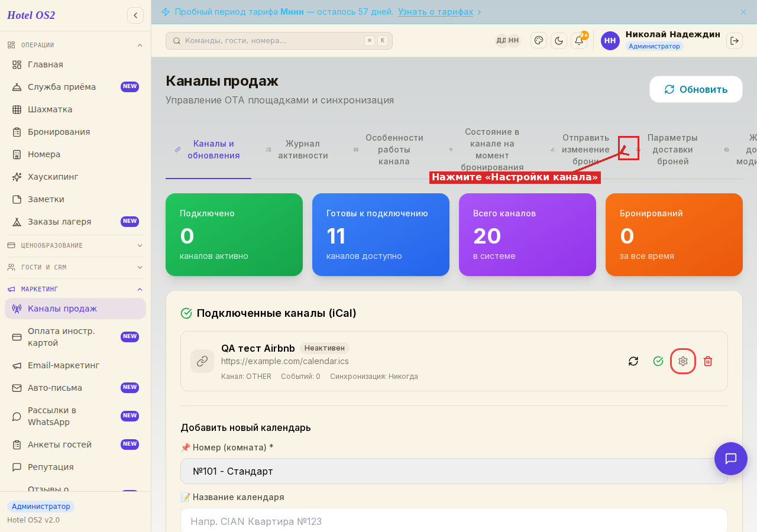The width and height of the screenshot is (757, 532).
Task: Select Каналы продаж in the sidebar
Action: 75,309
